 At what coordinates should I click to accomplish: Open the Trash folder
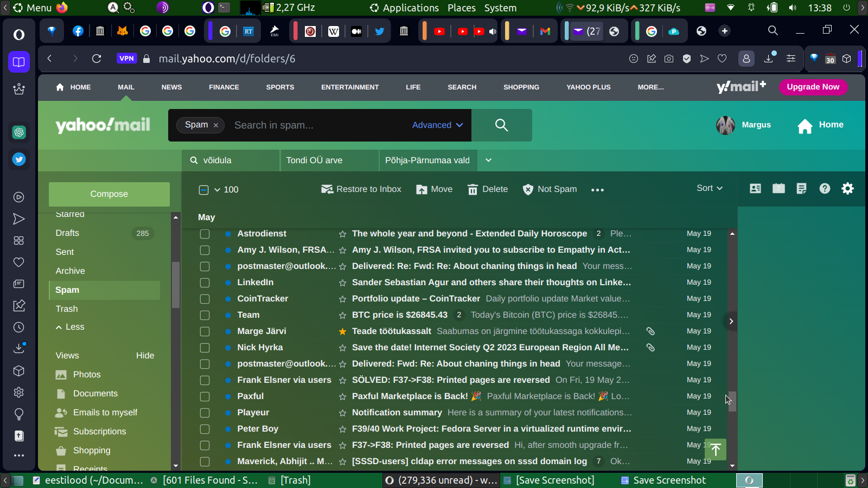coord(67,309)
